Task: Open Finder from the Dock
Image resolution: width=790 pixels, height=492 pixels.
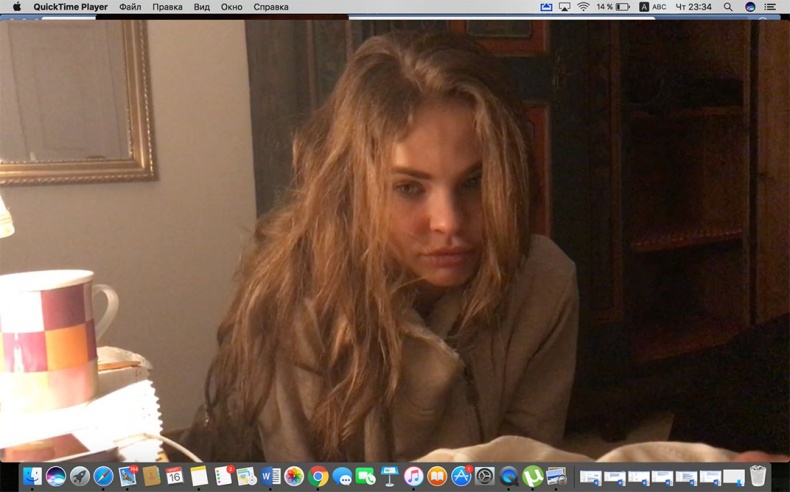Action: point(32,477)
